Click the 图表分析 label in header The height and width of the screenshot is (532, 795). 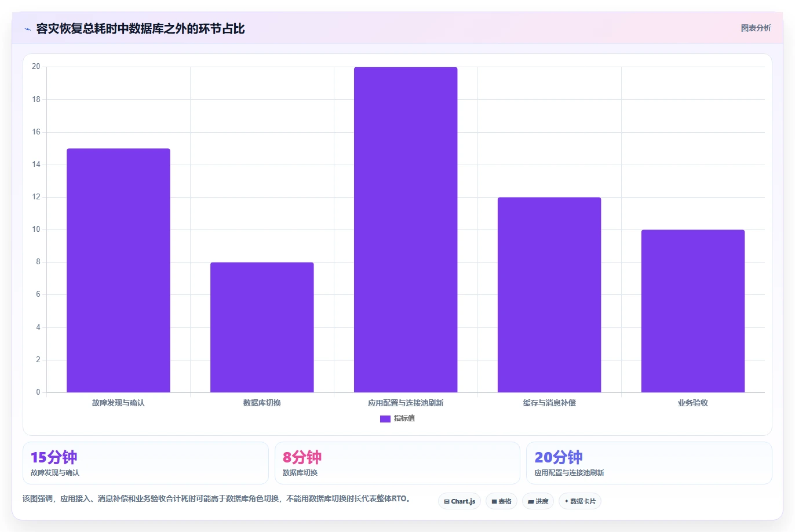coord(756,28)
